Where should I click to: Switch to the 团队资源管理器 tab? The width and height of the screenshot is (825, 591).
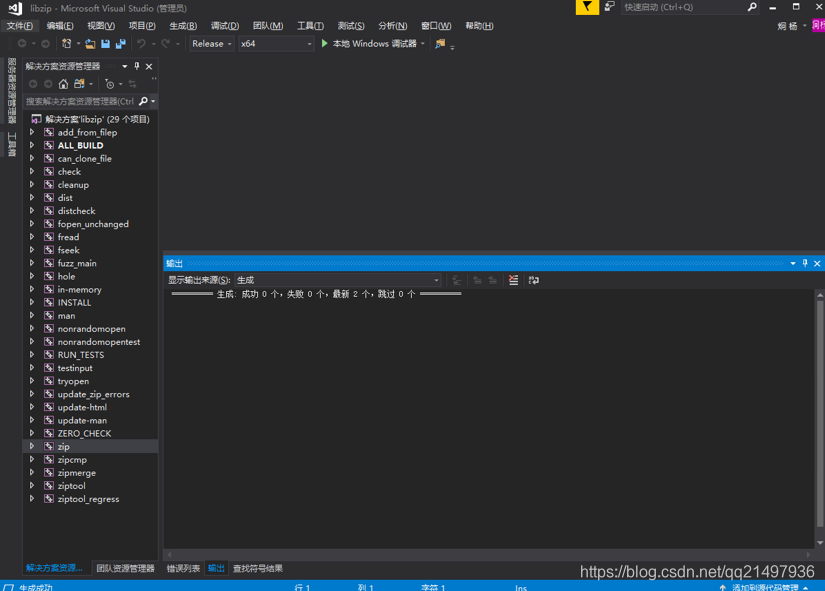tap(125, 568)
